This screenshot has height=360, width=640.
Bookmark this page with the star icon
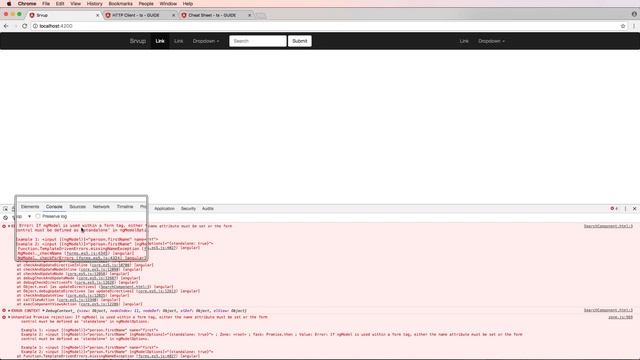tap(623, 26)
